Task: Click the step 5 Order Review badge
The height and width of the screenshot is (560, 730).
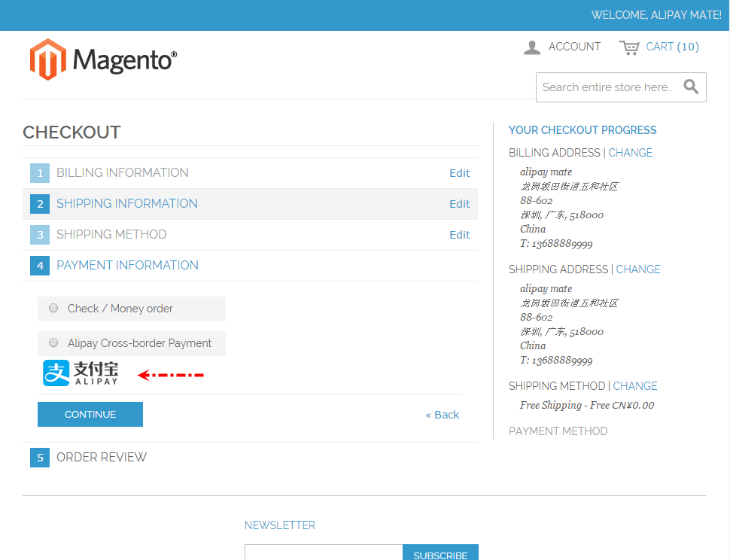Action: tap(39, 457)
